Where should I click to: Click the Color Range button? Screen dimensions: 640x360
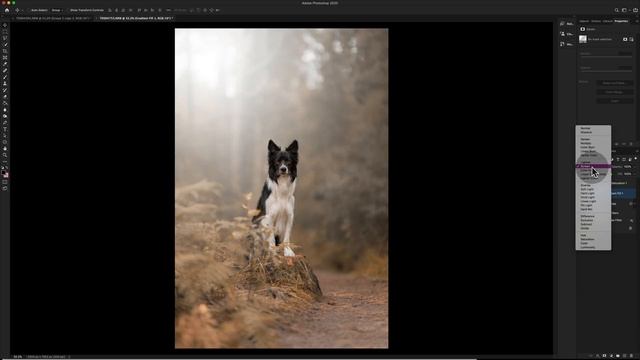click(x=614, y=92)
